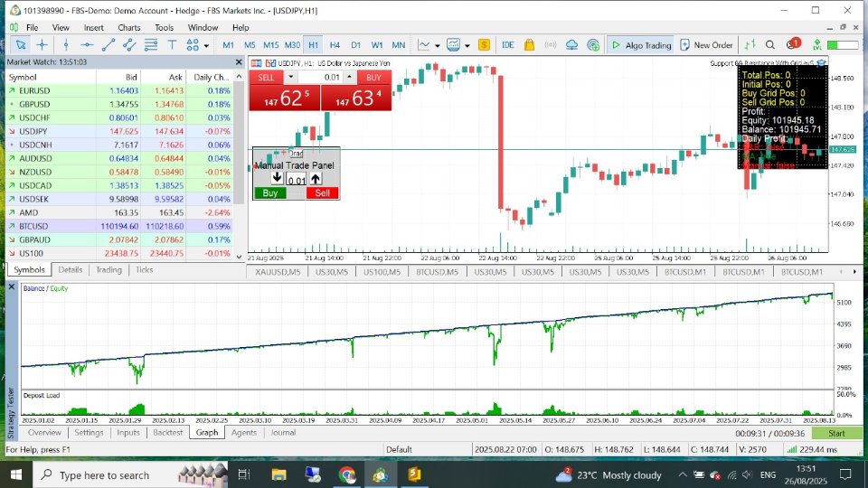
Task: Click red Sell in Manual Trade Panel
Action: click(x=322, y=193)
